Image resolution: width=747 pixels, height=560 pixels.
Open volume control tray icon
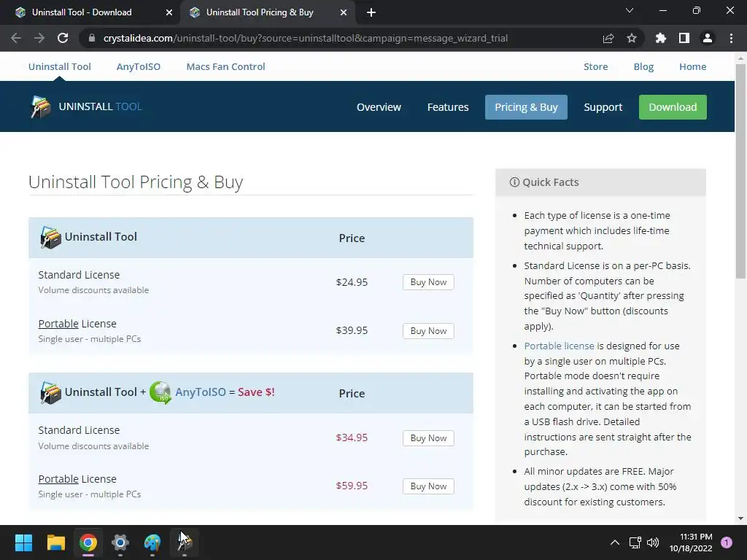[653, 542]
